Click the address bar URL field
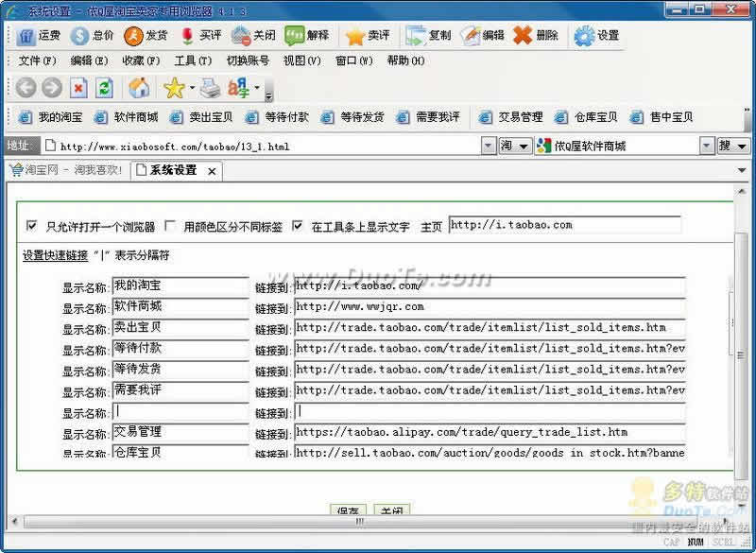Viewport: 756px width, 553px height. (264, 147)
